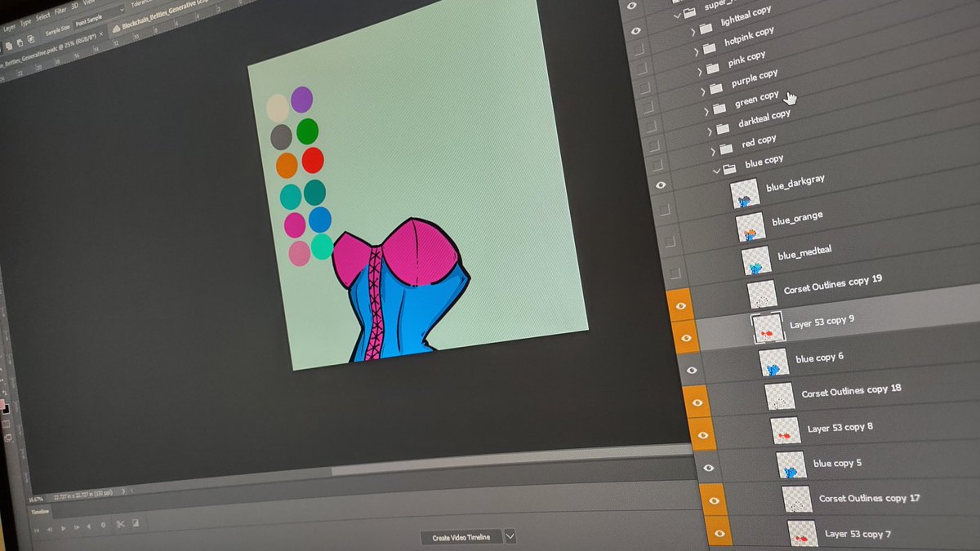Toggle timeline audio mute speaker icon
This screenshot has width=980, height=551.
[x=89, y=527]
